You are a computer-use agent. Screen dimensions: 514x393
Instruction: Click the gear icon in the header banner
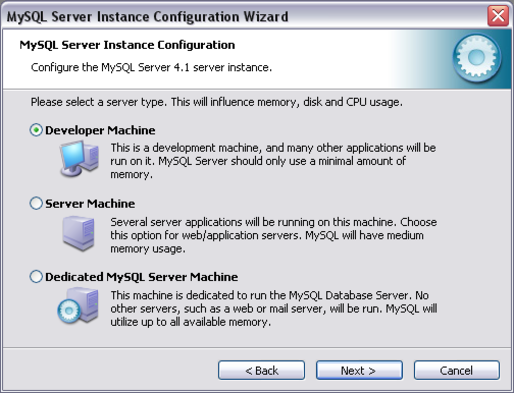476,58
